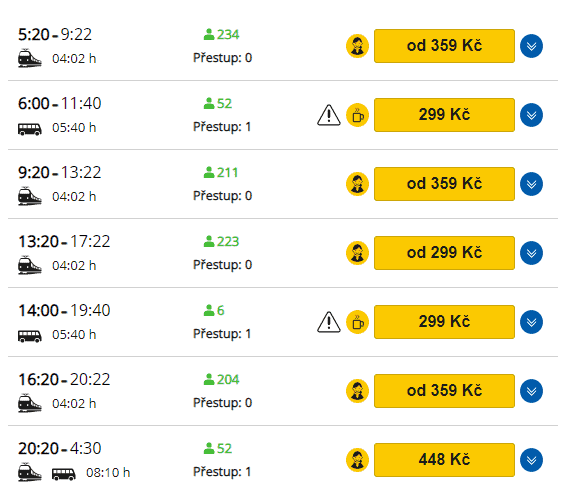Select 'od 299 Kč' fare for 13:20 train

[444, 253]
